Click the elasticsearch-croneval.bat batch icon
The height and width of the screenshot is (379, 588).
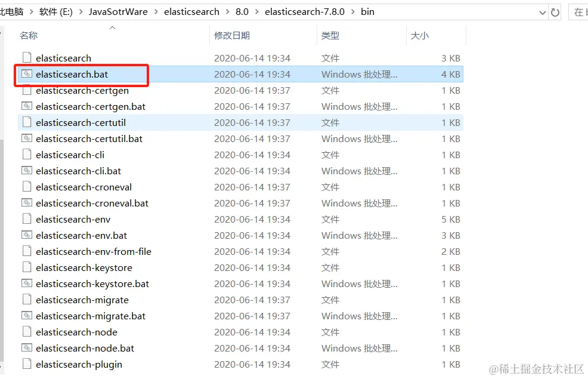(27, 203)
